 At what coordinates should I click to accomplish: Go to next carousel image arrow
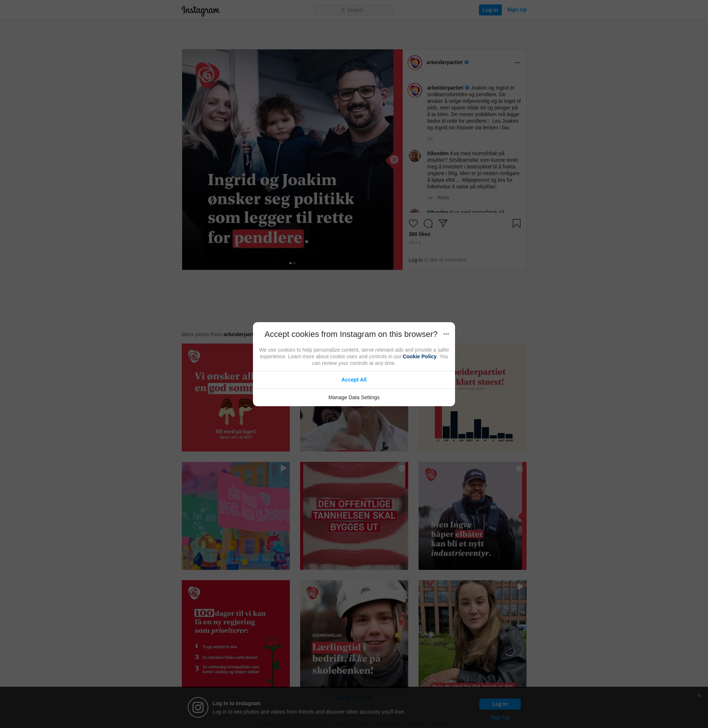tap(394, 160)
